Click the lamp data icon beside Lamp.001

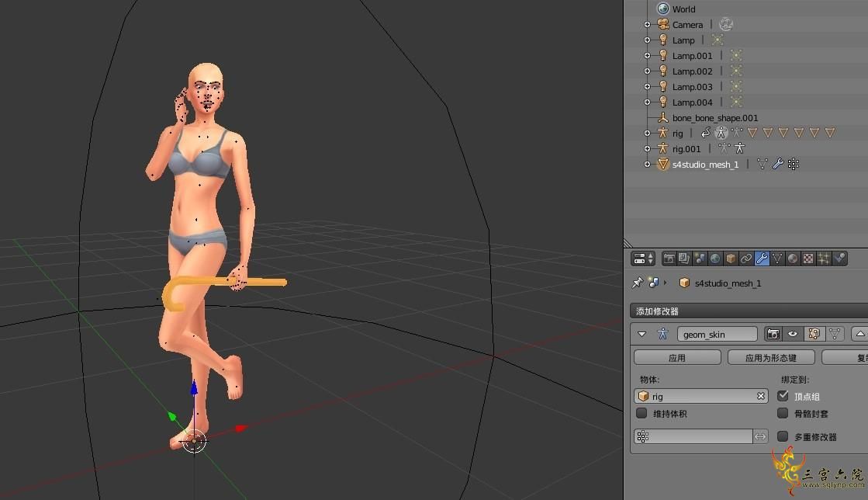point(735,55)
